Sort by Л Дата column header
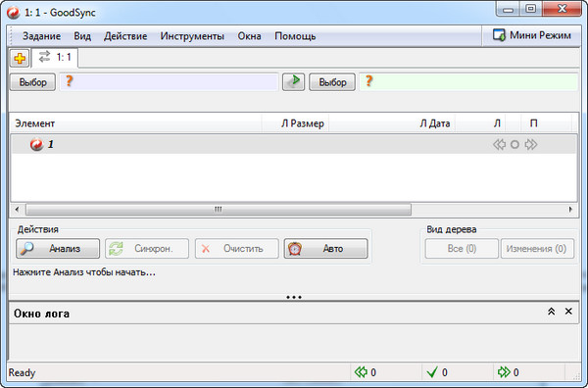 pyautogui.click(x=392, y=123)
